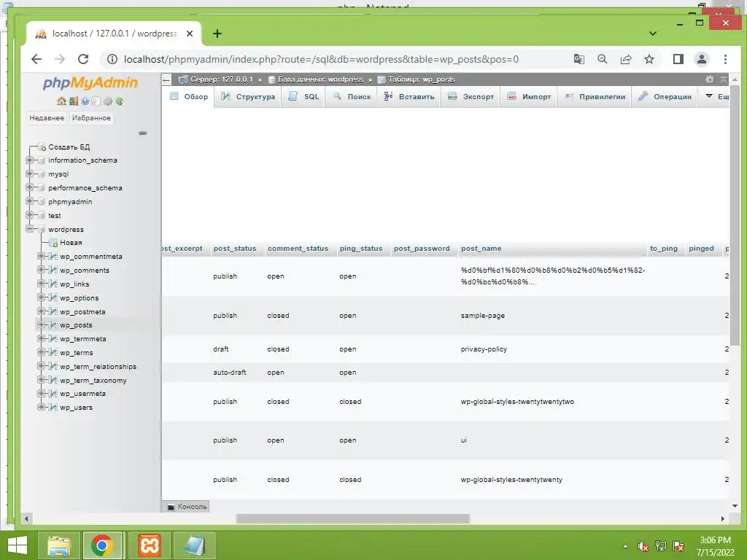The height and width of the screenshot is (560, 747).
Task: Click the browser address bar URL
Action: pyautogui.click(x=321, y=59)
